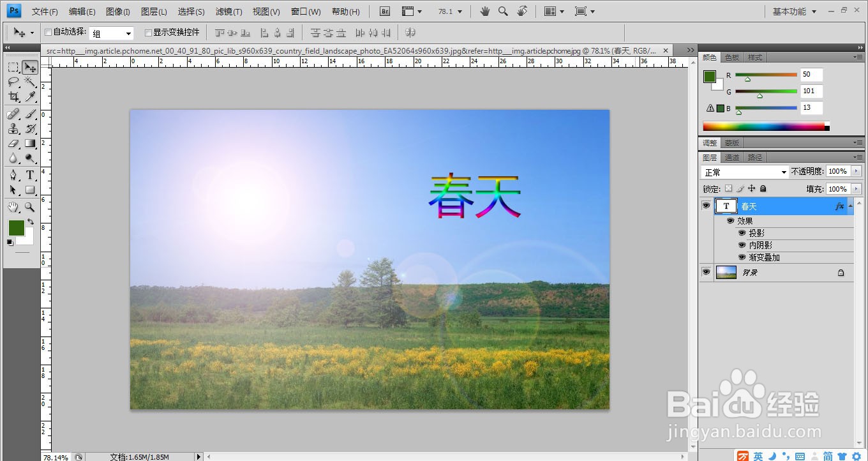Enable the 显示变换控件 checkbox
This screenshot has height=461, width=868.
[x=148, y=33]
